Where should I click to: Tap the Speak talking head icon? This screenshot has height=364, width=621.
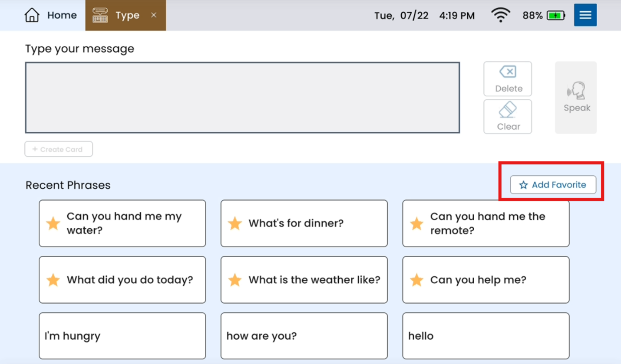(576, 91)
